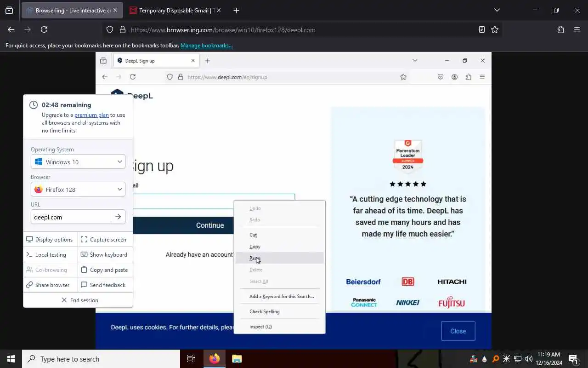Open the notification center icon
The image size is (588, 368).
(573, 359)
